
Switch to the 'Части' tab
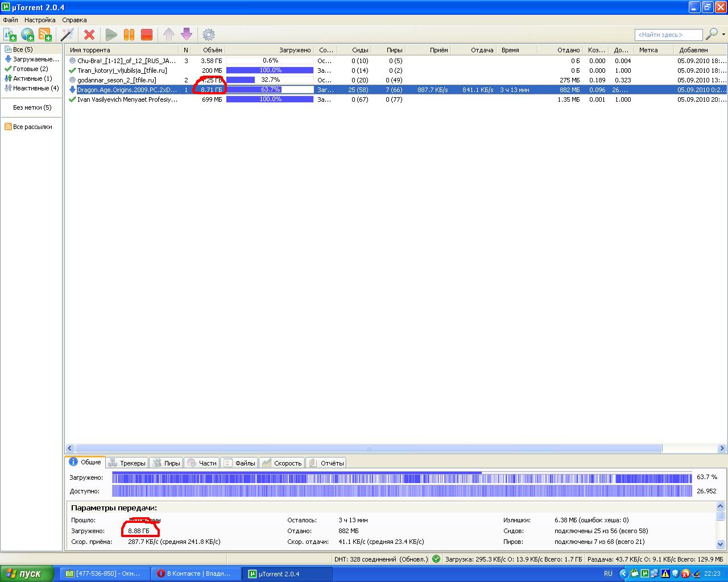click(x=202, y=463)
